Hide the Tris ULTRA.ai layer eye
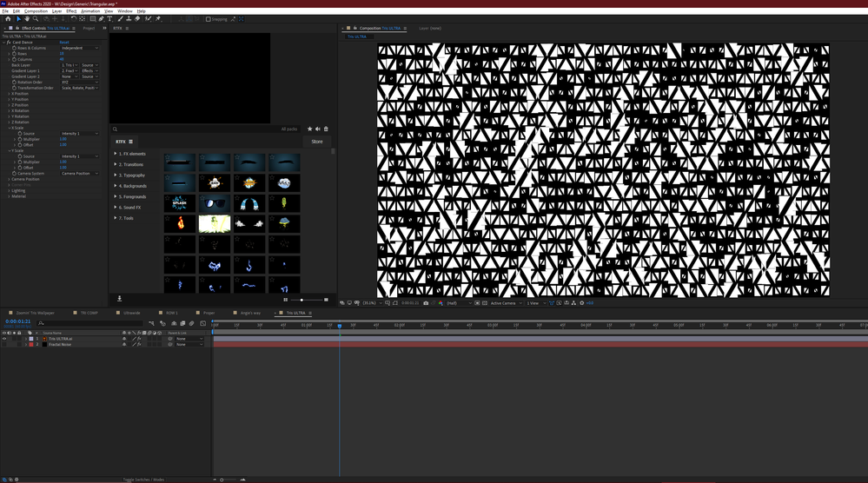This screenshot has height=483, width=868. coord(4,339)
